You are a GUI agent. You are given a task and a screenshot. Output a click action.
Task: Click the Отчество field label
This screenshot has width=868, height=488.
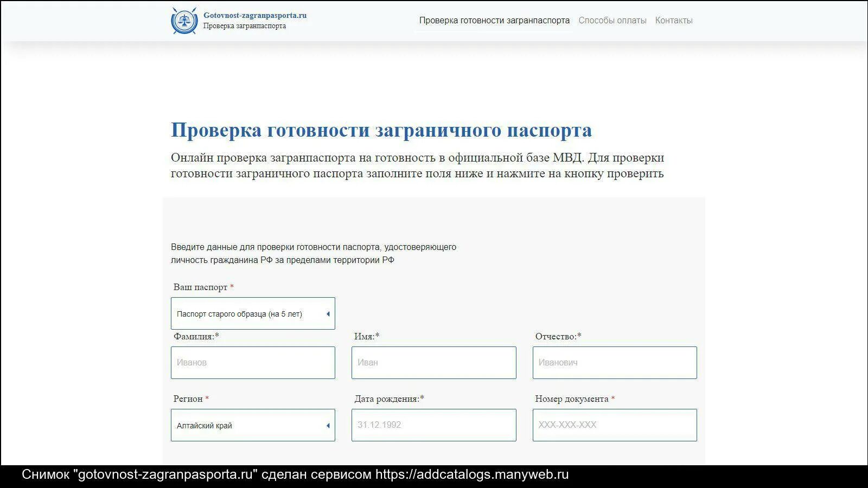click(x=558, y=337)
